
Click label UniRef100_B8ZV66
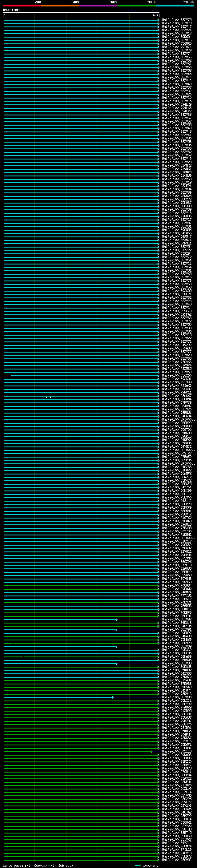177,57
